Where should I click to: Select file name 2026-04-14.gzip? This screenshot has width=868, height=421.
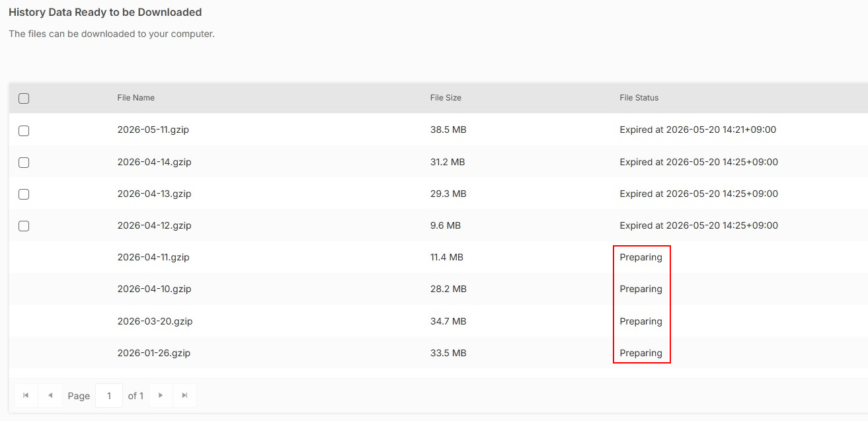[x=155, y=162]
